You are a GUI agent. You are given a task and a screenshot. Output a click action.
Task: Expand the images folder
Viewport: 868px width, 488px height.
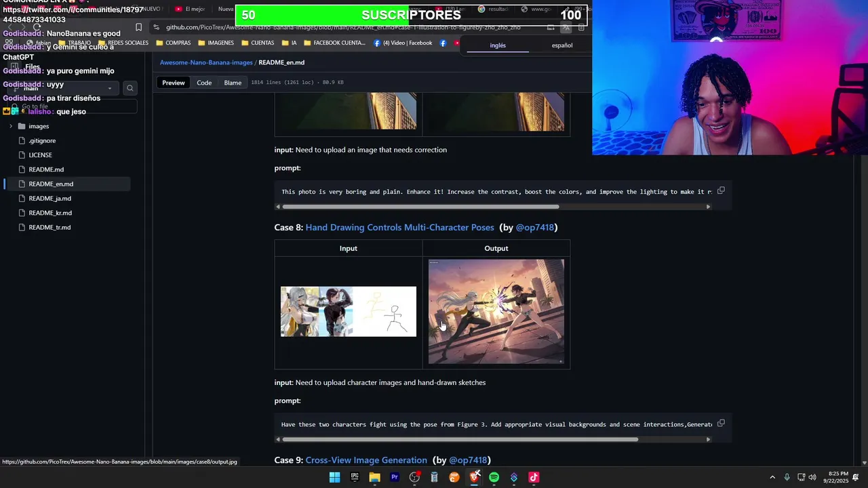[10, 126]
